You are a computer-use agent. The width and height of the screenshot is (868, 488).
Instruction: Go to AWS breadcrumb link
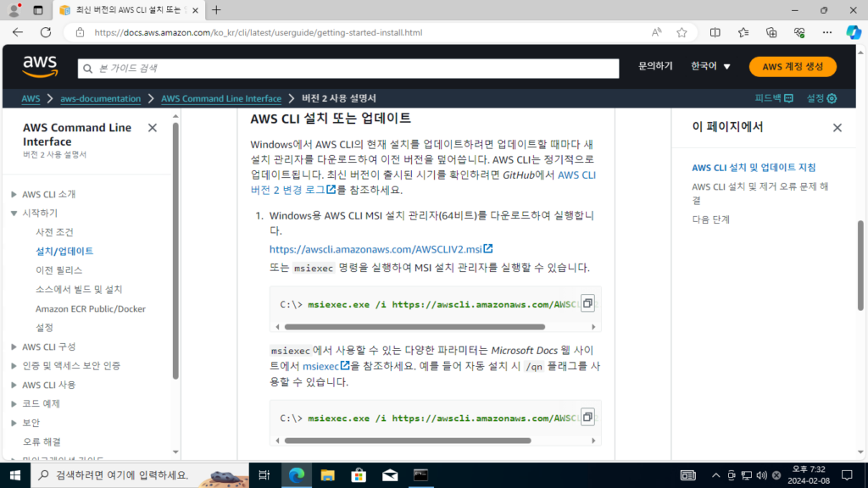[31, 98]
